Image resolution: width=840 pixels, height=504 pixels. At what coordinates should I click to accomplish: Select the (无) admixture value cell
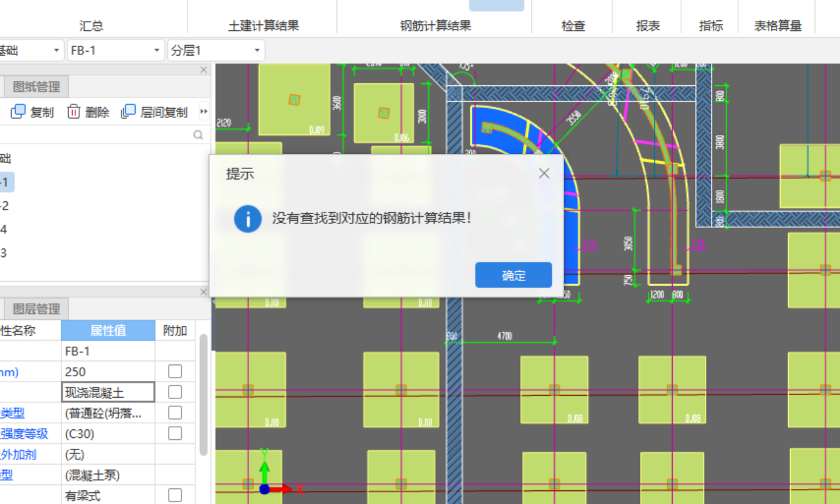[108, 454]
